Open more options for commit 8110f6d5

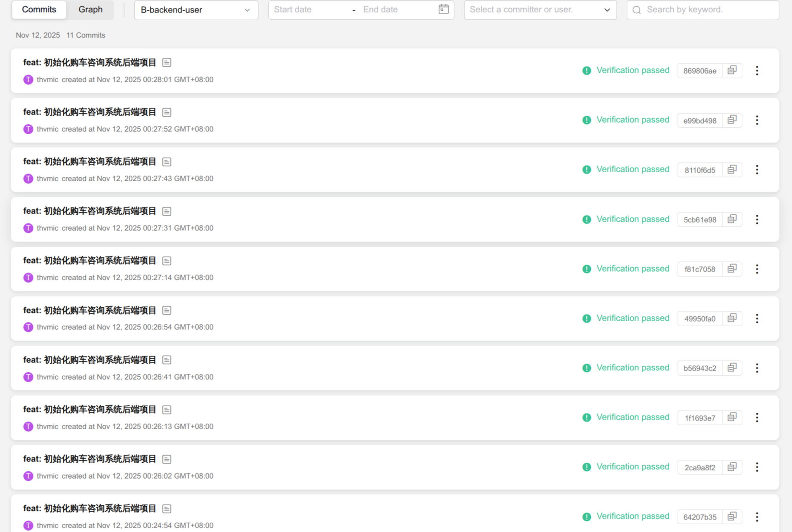click(757, 170)
